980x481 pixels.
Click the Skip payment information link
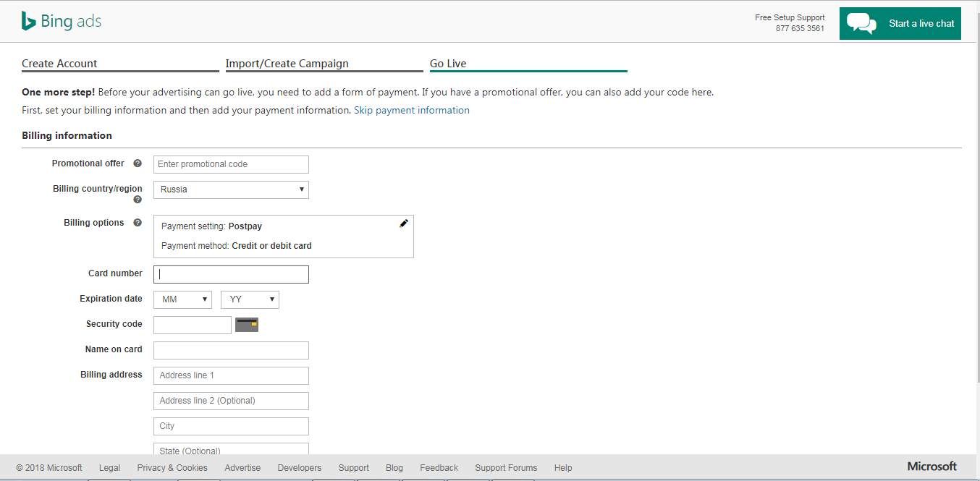411,111
